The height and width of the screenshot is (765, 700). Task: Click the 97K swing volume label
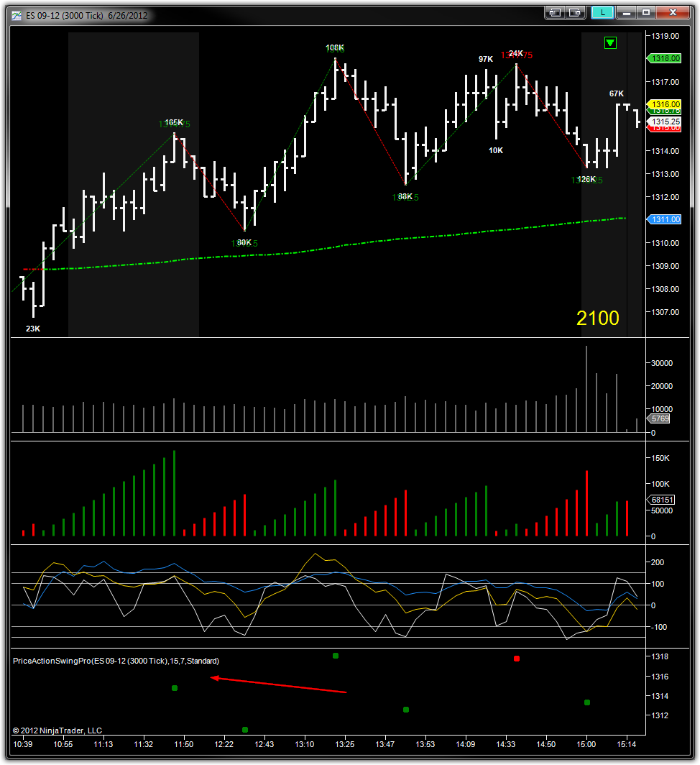coord(486,59)
